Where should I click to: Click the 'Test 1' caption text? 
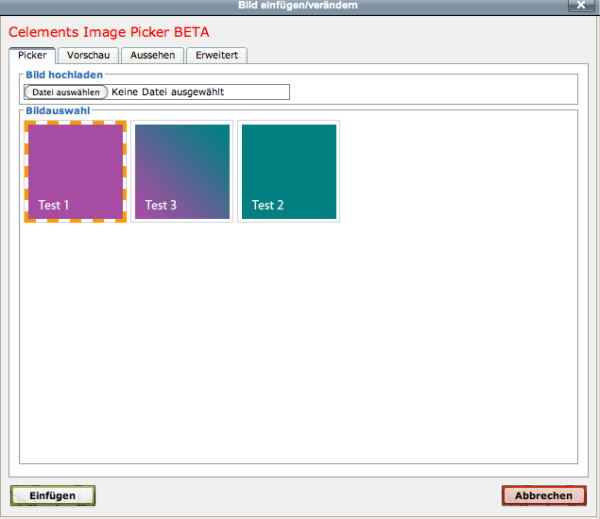pos(54,205)
